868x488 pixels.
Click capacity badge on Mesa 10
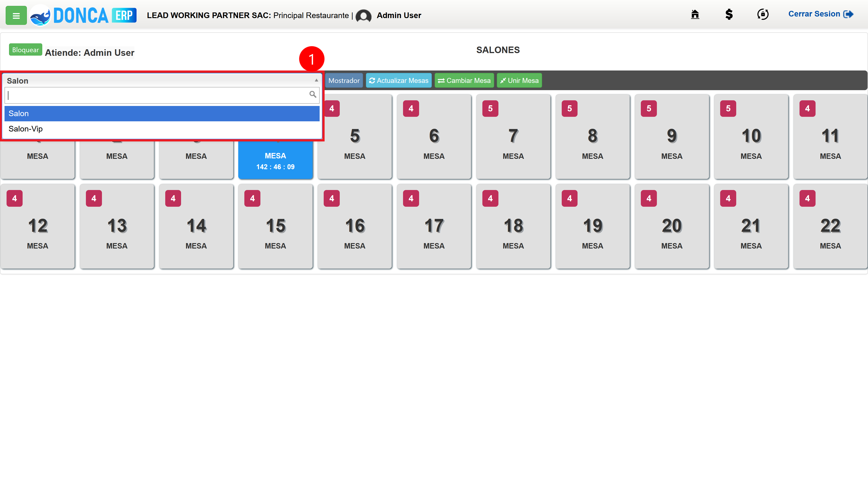pyautogui.click(x=728, y=108)
